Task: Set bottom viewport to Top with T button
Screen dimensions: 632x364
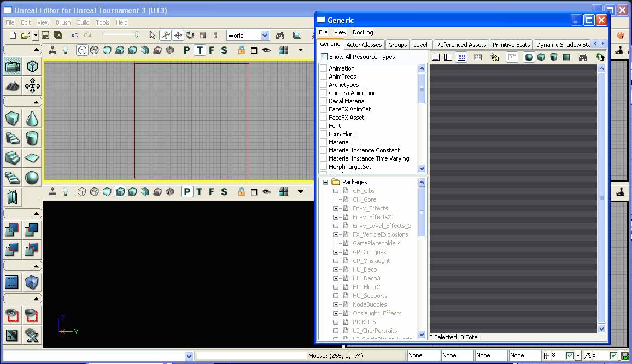Action: [199, 191]
